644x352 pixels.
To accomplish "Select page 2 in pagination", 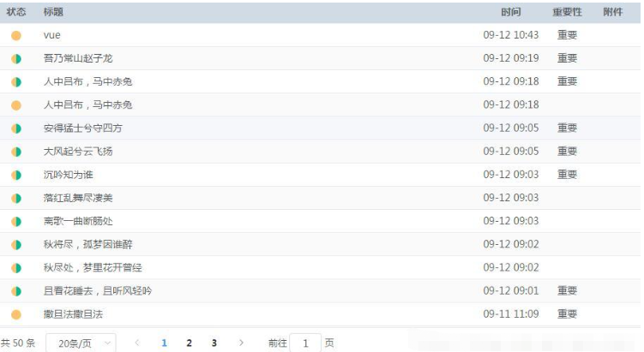I will click(189, 343).
